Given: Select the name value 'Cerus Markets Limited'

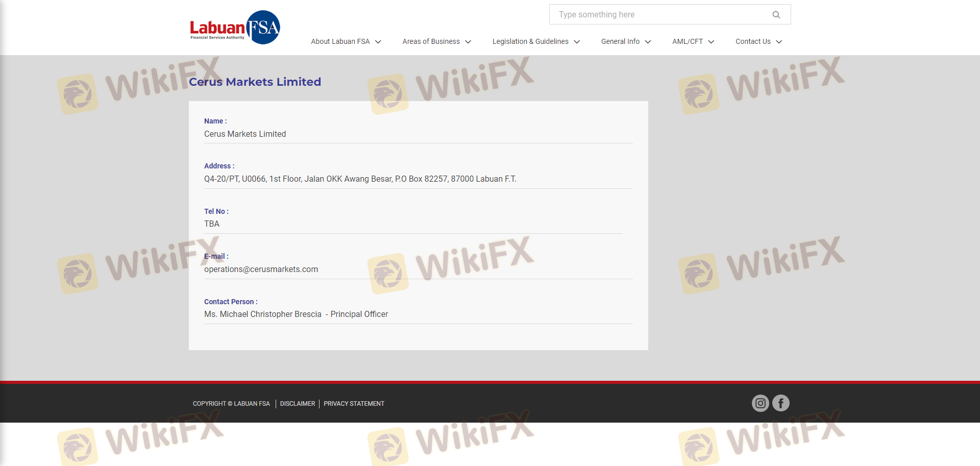Looking at the screenshot, I should pos(245,134).
